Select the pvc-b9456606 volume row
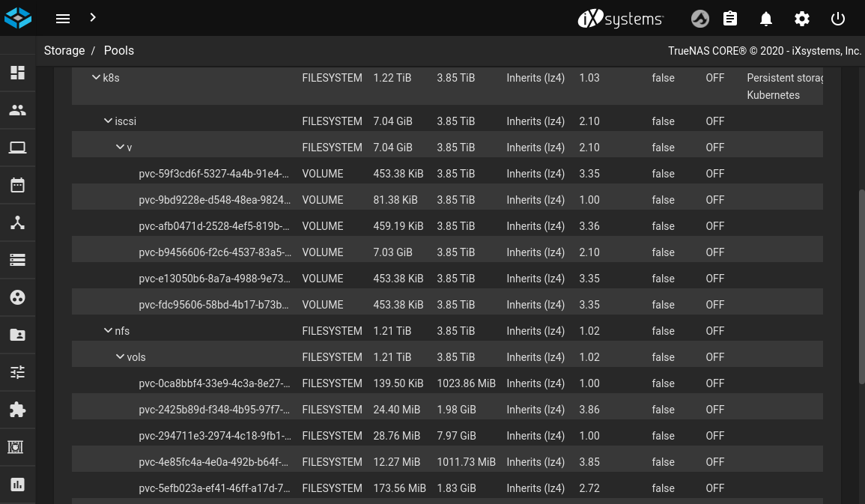865x504 pixels. pos(214,252)
